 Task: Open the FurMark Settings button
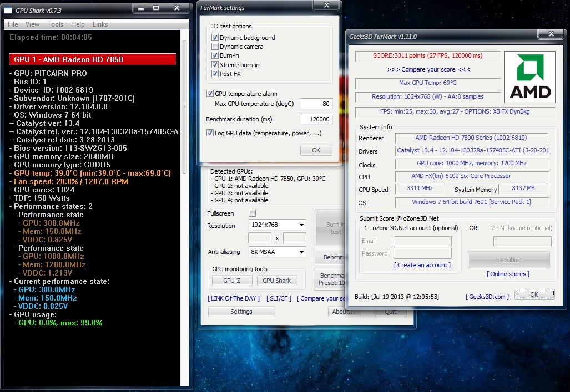point(241,312)
